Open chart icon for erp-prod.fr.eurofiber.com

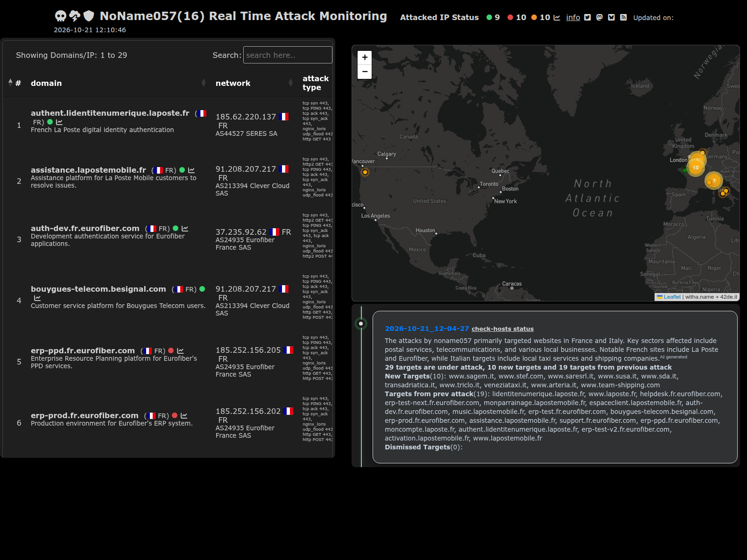click(x=184, y=416)
